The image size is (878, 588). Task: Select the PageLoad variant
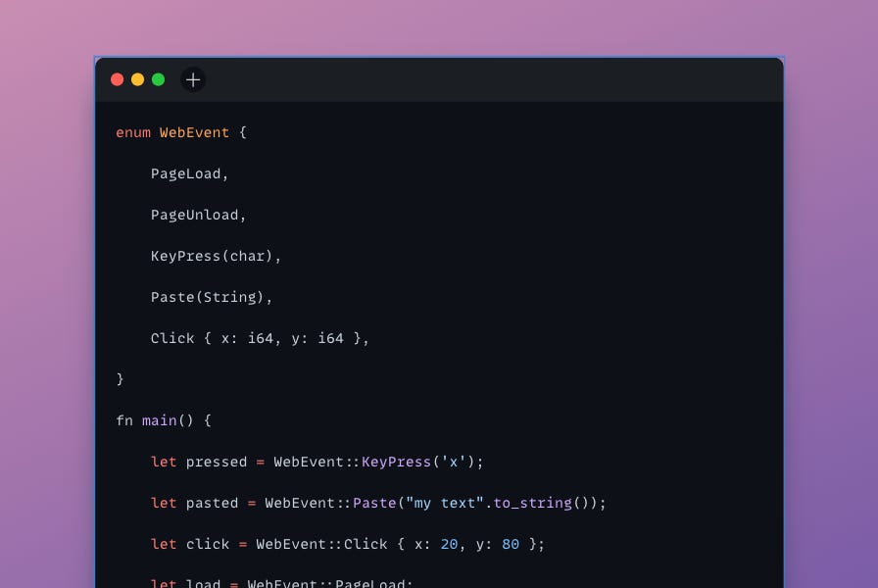(x=186, y=173)
